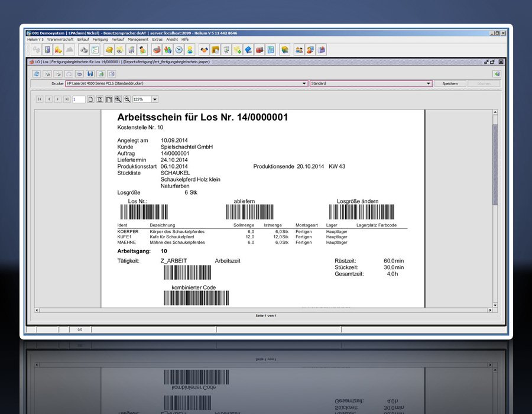Open the calculator module icon
Viewport: 532px width, 414px height.
[x=271, y=50]
